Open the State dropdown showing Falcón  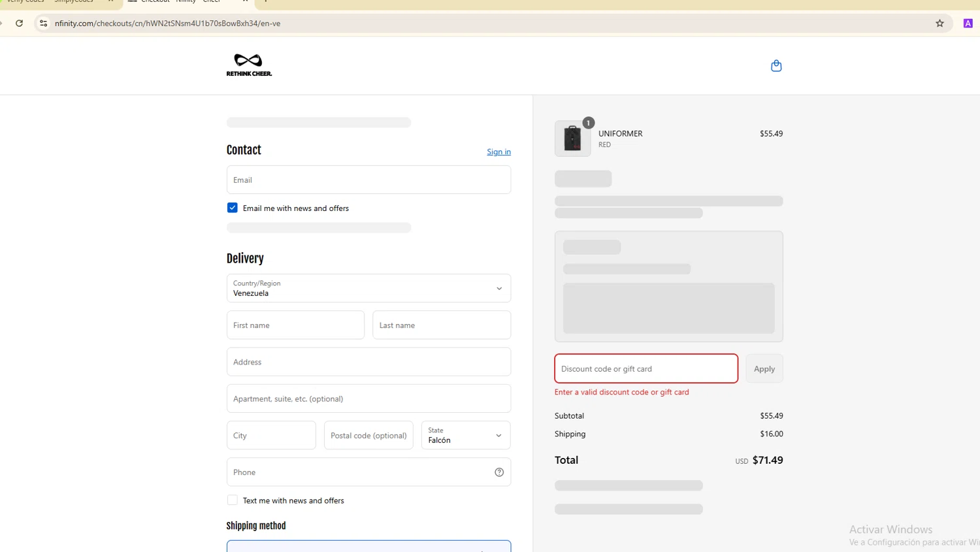coord(466,435)
